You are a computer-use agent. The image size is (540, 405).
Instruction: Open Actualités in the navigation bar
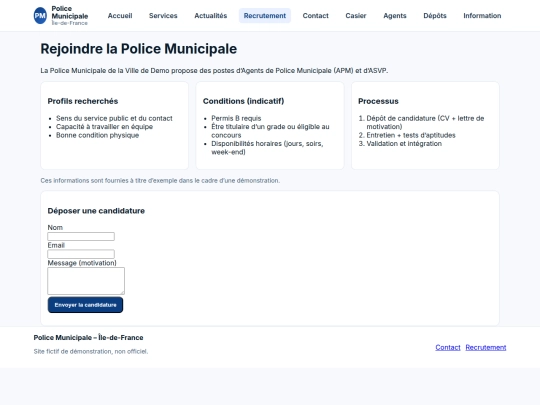[211, 15]
